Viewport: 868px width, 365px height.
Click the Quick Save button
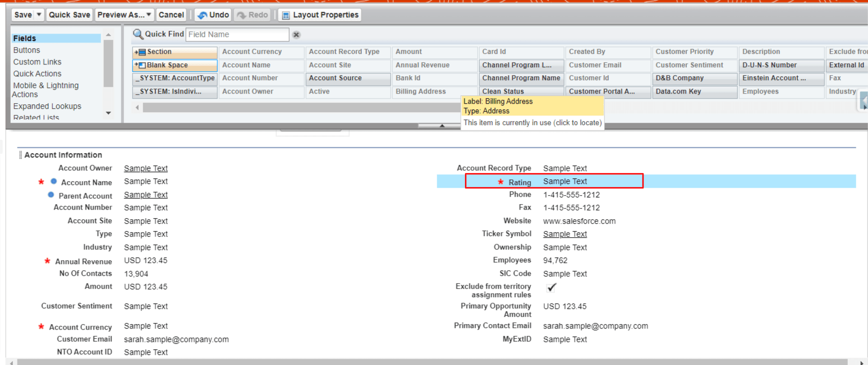[69, 15]
